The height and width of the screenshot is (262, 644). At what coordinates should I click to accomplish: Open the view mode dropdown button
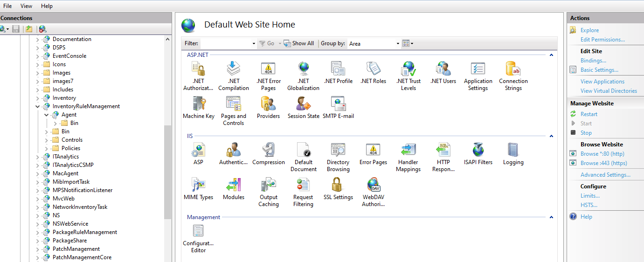pos(408,43)
